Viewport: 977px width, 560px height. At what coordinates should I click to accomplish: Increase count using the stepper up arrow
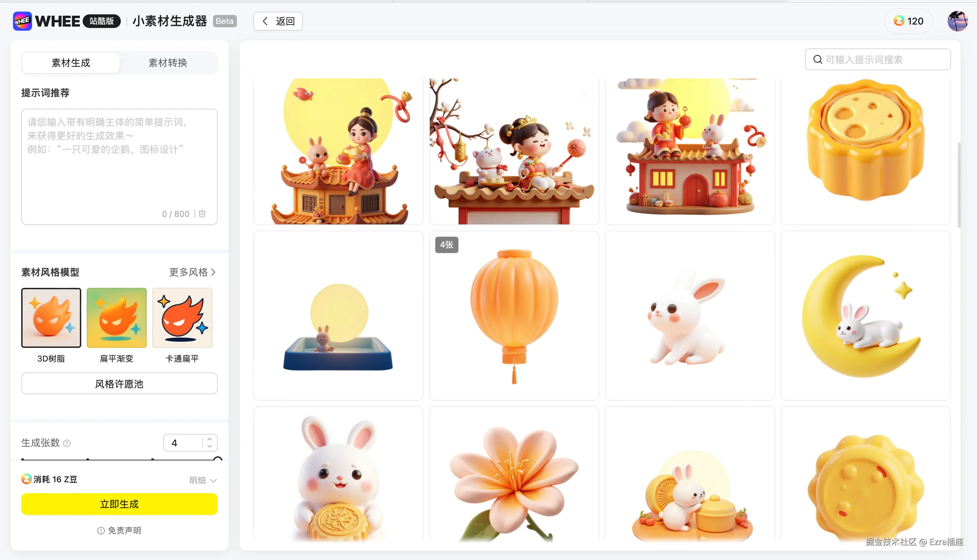pos(209,439)
